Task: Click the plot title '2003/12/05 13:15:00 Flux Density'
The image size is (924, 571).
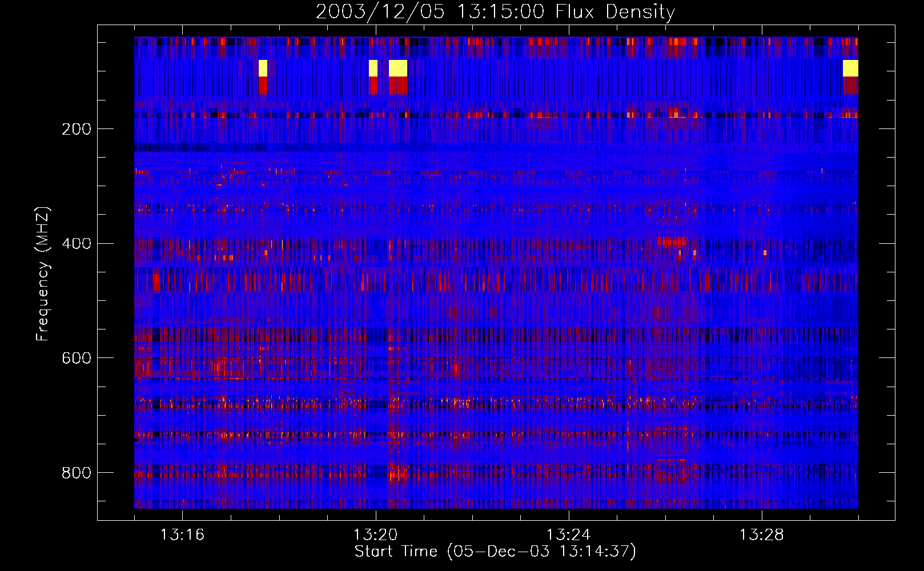Action: coord(495,12)
